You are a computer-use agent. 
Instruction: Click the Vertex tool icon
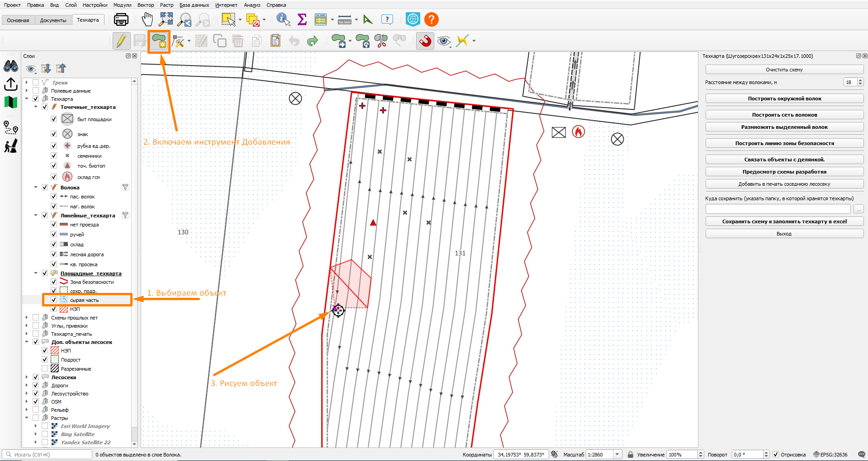tap(179, 41)
